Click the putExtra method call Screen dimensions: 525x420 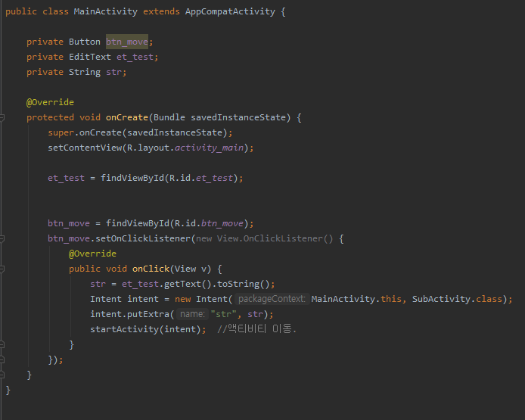[148, 315]
